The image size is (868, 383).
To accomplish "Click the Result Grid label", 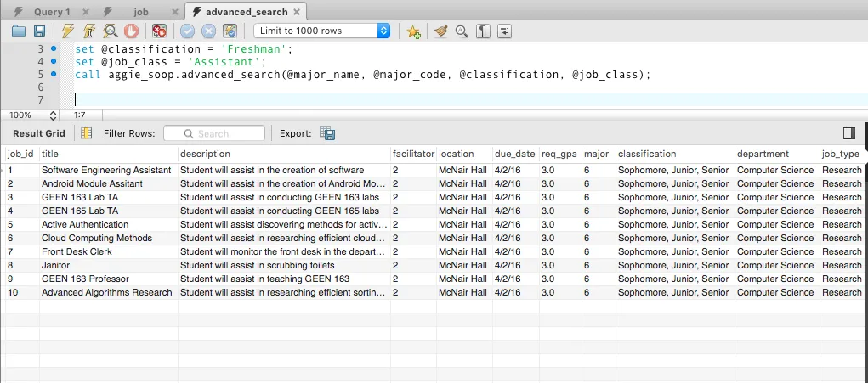I will click(39, 133).
